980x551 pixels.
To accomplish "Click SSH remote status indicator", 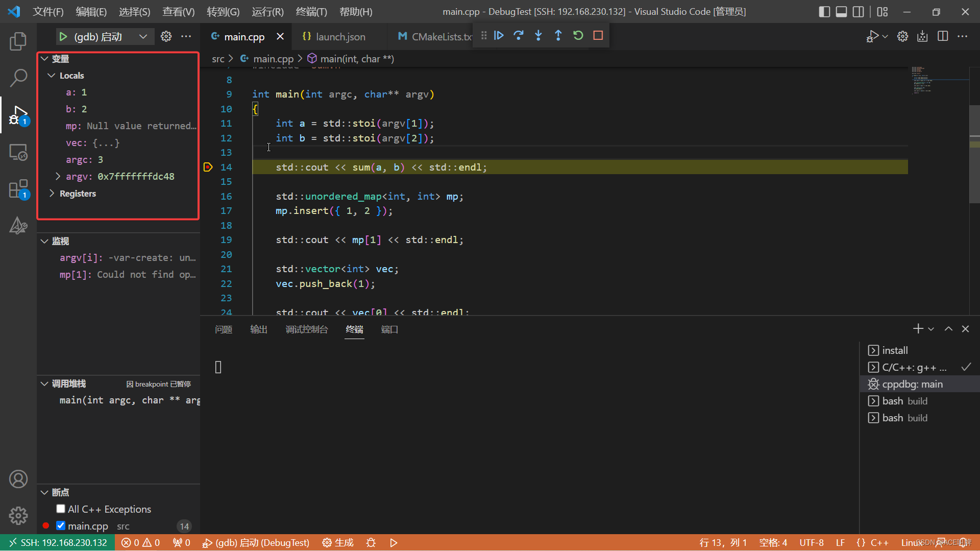I will (58, 542).
